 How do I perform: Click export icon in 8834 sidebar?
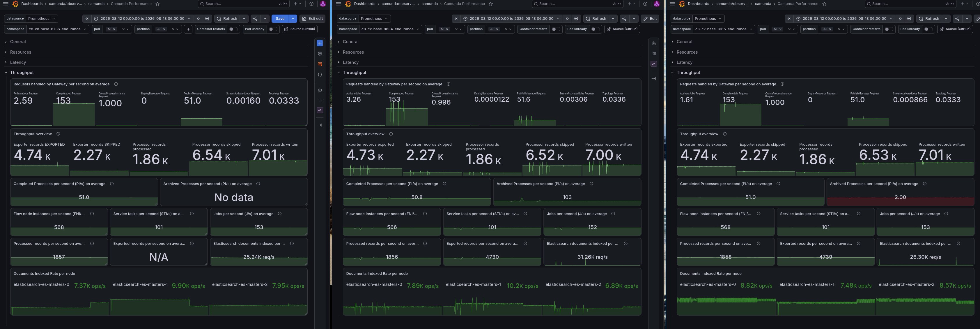click(x=654, y=43)
